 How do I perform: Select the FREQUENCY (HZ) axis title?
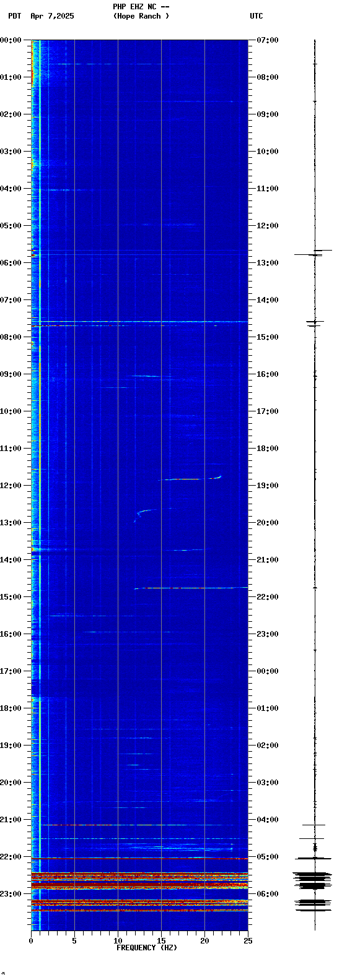coord(147,948)
